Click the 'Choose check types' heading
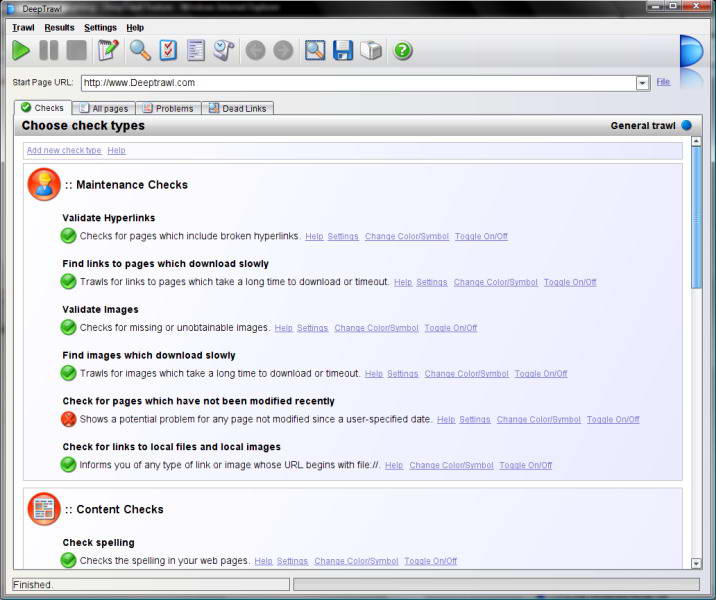716x600 pixels. 83,126
